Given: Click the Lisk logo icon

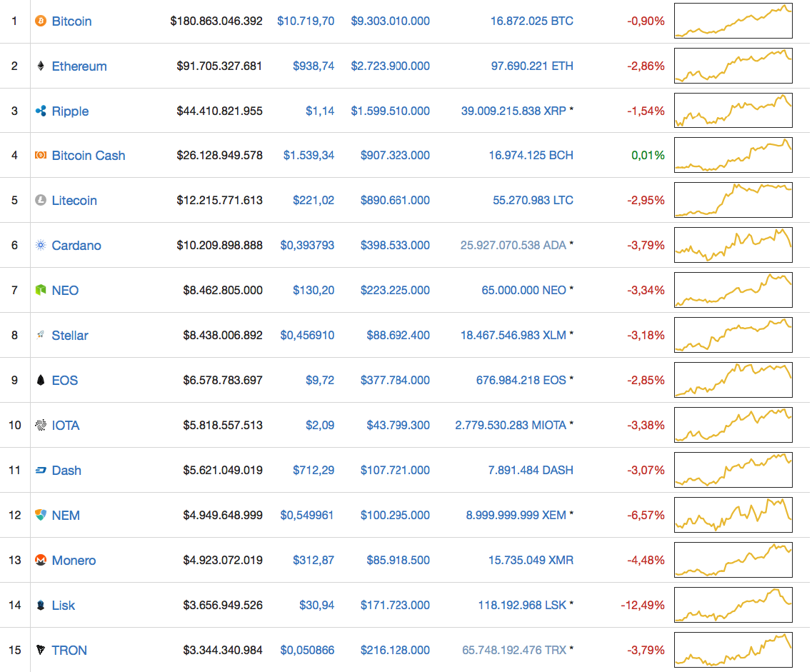Looking at the screenshot, I should click(41, 605).
